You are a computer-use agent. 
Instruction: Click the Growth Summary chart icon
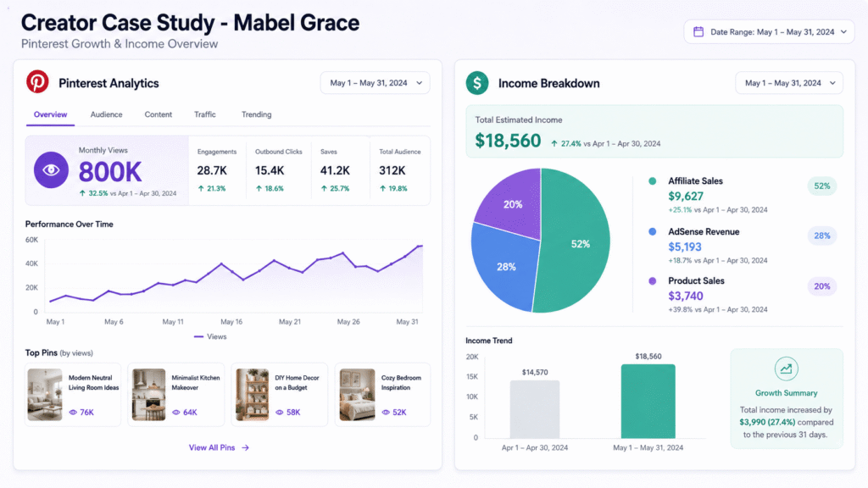[786, 369]
